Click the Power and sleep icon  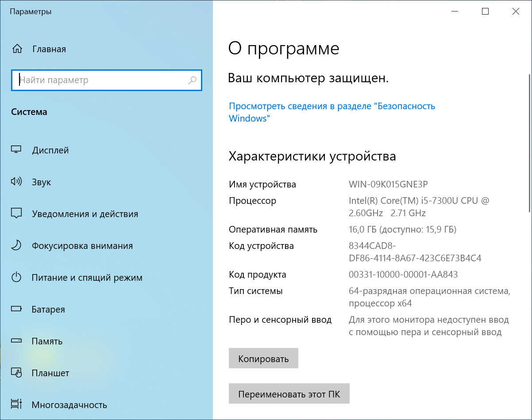16,278
